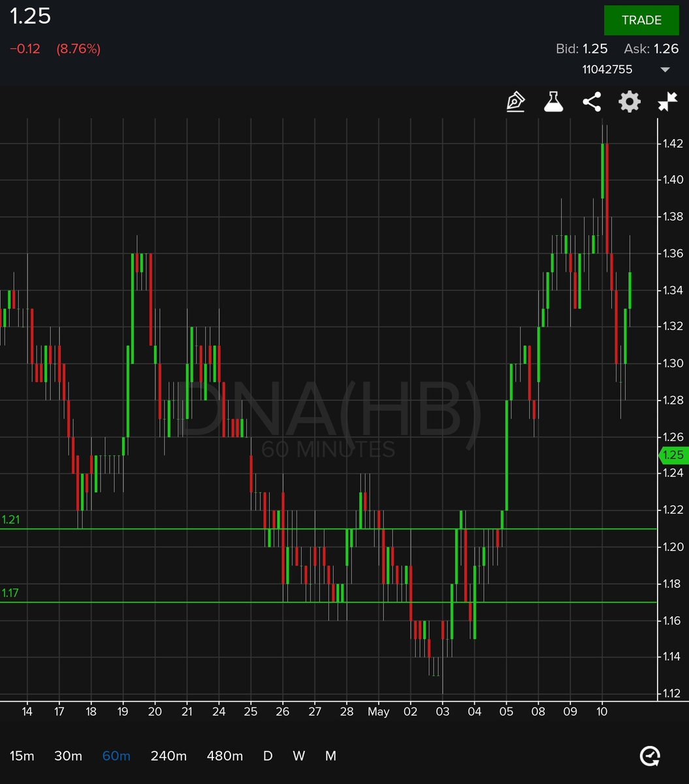Tap the 25 date axis label
This screenshot has height=784, width=689.
[x=251, y=711]
